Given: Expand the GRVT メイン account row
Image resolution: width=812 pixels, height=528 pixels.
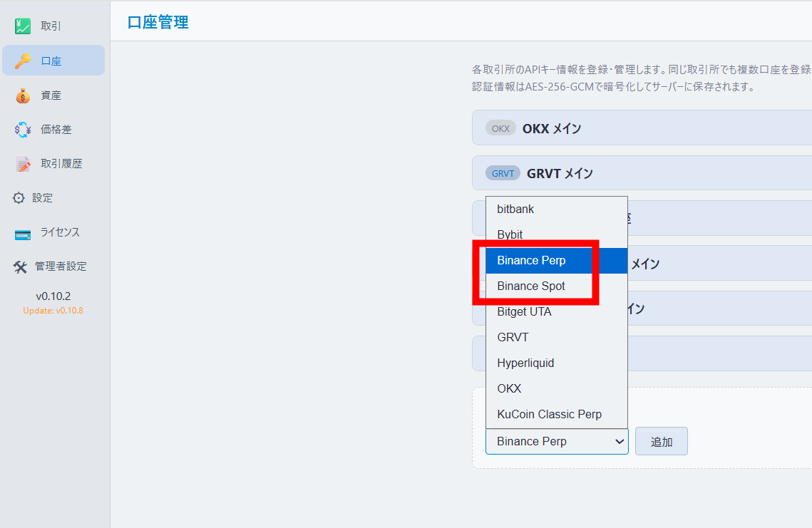Looking at the screenshot, I should (642, 173).
